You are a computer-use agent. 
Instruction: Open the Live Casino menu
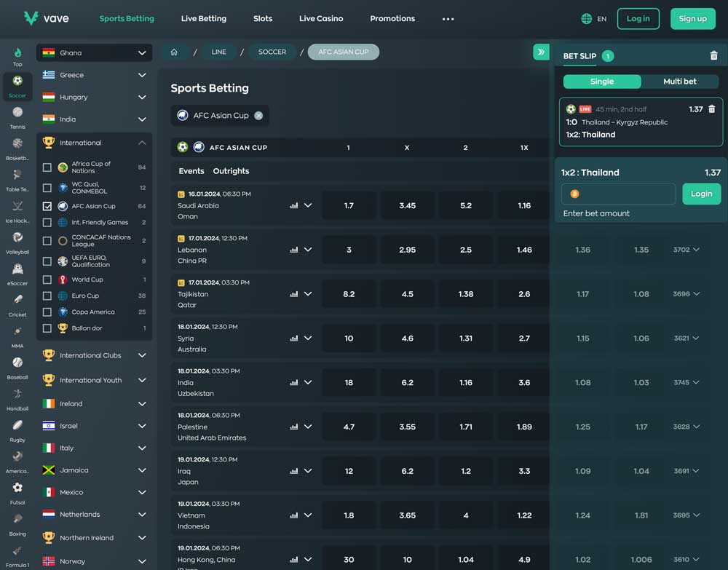pos(321,19)
